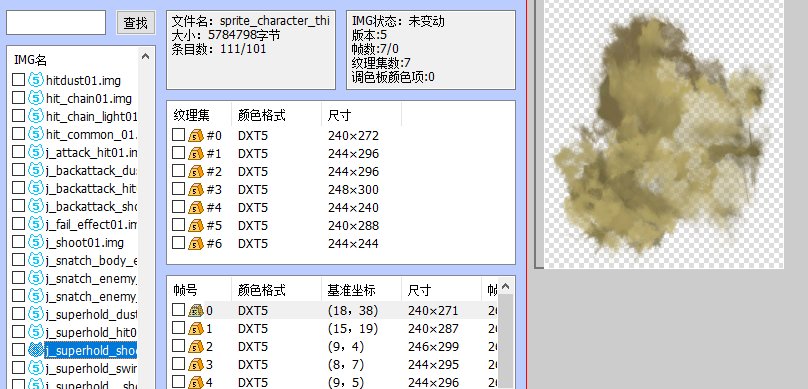808x389 pixels.
Task: Tick frame 0 checkbox
Action: [178, 310]
